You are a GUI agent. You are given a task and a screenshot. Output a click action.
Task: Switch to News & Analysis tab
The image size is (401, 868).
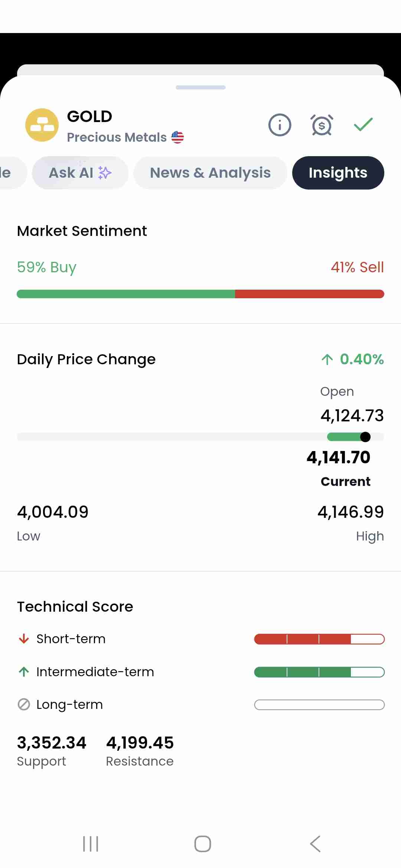pyautogui.click(x=210, y=173)
